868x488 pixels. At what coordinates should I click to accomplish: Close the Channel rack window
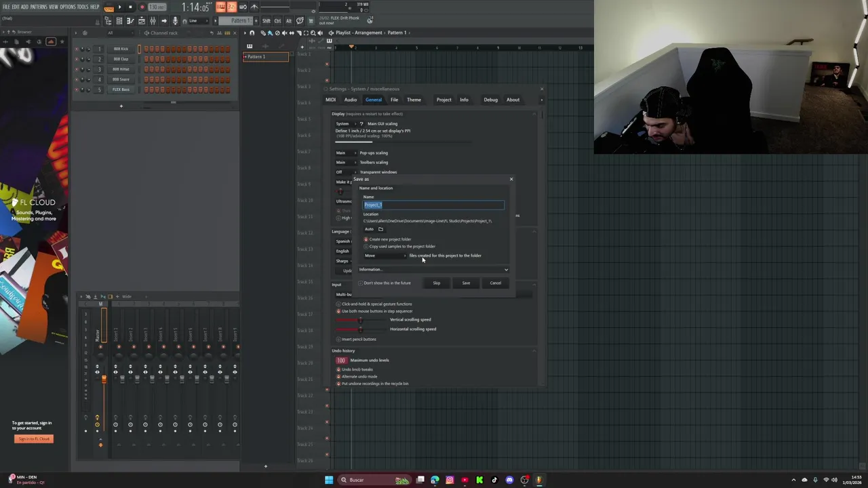[x=235, y=33]
